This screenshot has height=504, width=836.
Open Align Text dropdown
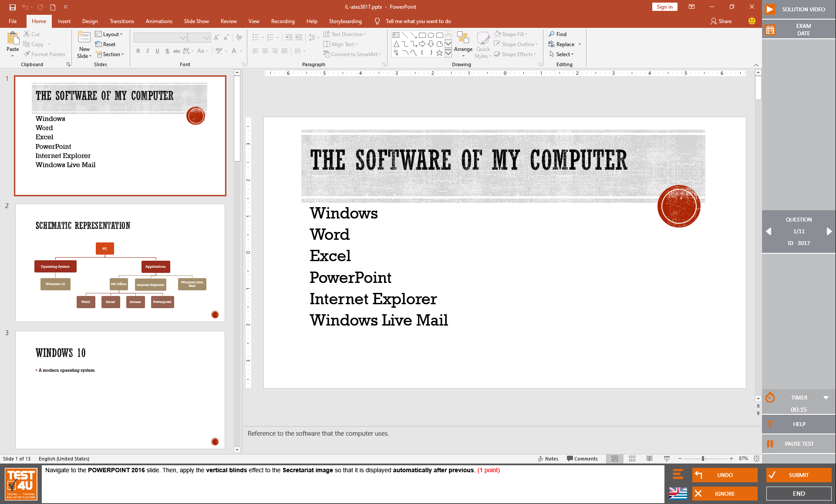340,44
